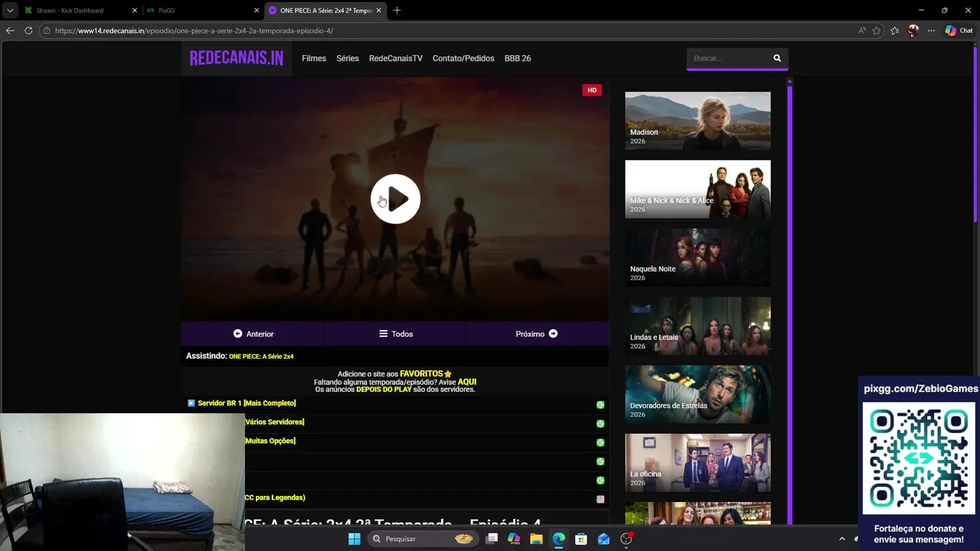Open File Explorer from taskbar
The width and height of the screenshot is (980, 551).
pos(537,539)
